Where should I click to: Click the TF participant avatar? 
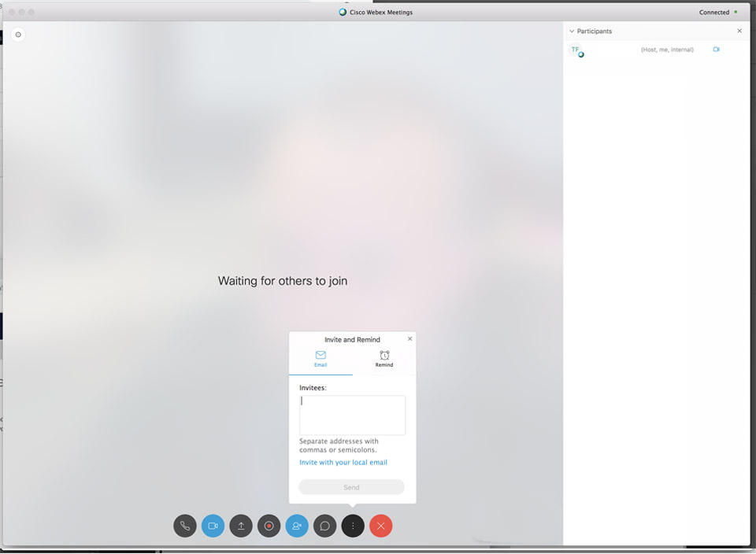[x=576, y=50]
